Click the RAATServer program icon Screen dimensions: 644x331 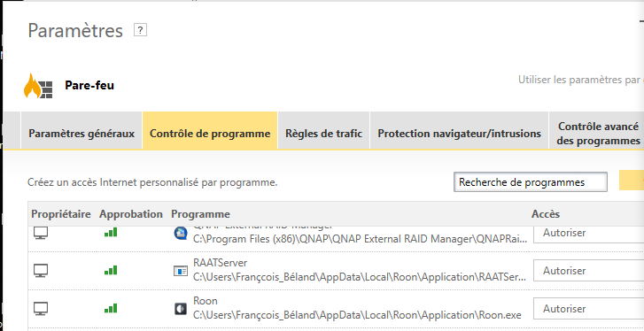coord(181,271)
